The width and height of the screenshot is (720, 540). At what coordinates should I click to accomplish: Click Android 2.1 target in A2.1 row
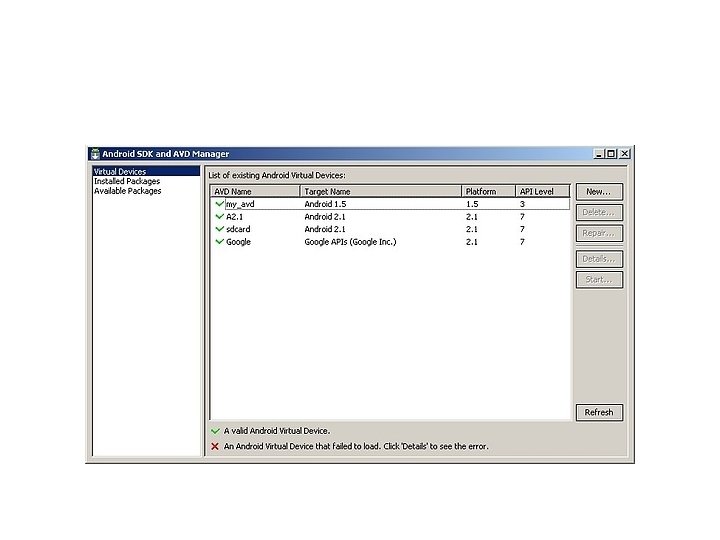click(x=325, y=217)
